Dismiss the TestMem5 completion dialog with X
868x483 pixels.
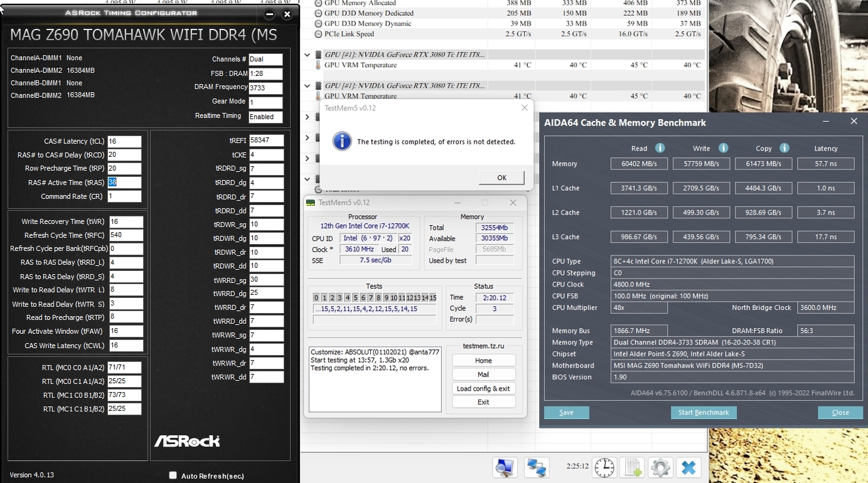(x=525, y=108)
